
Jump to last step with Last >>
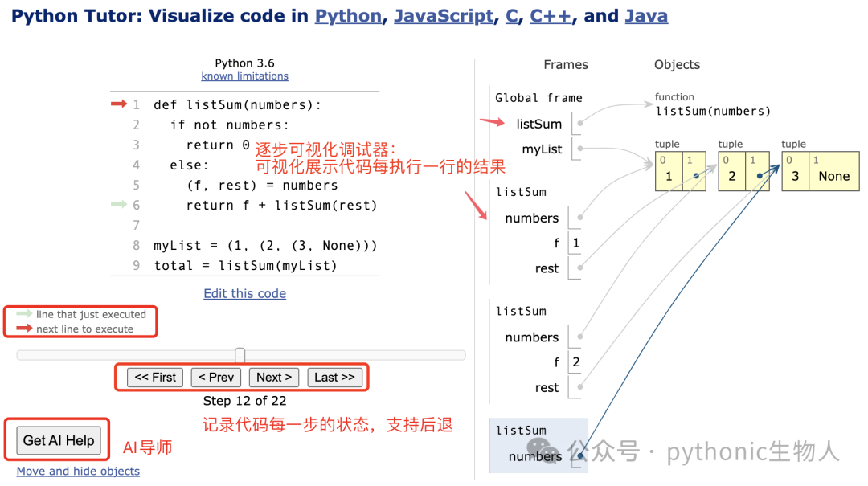click(x=334, y=378)
